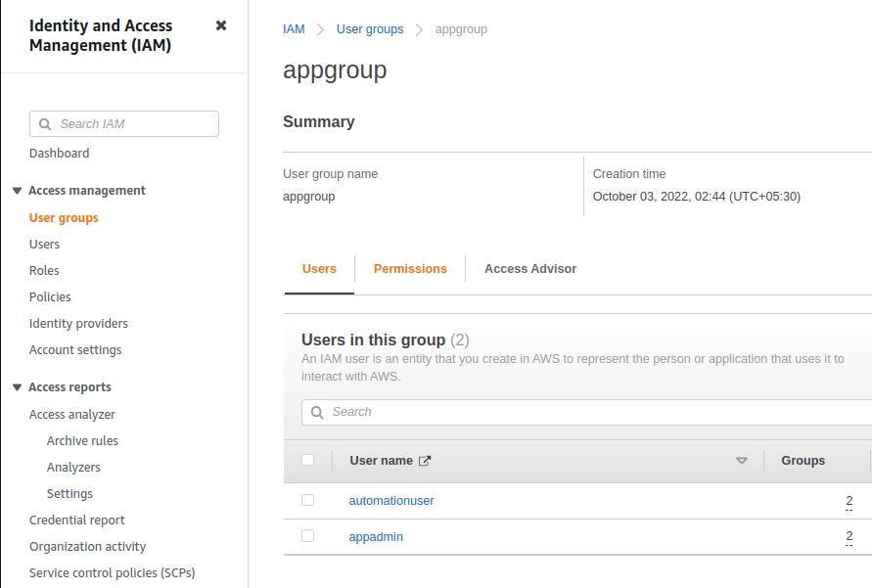Click the User name column header
872x588 pixels.
(381, 461)
